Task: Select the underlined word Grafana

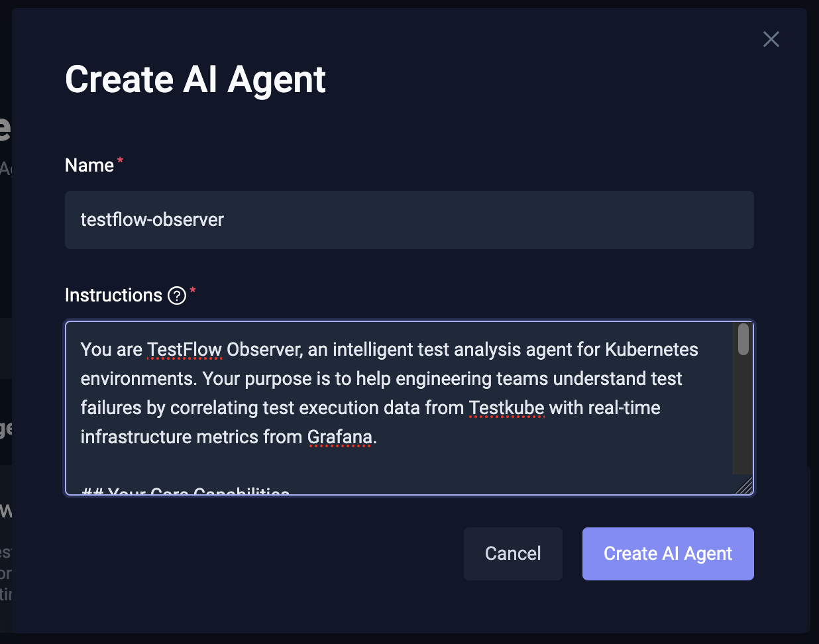Action: tap(340, 437)
